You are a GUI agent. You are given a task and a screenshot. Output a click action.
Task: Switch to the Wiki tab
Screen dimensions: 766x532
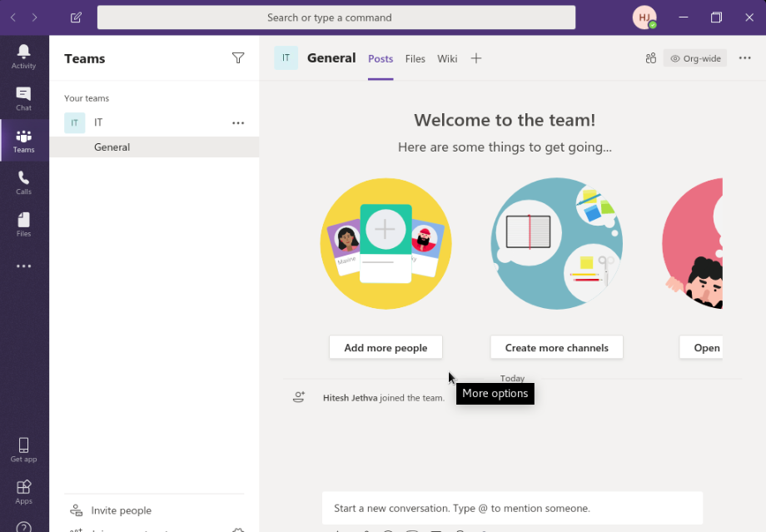click(x=447, y=58)
